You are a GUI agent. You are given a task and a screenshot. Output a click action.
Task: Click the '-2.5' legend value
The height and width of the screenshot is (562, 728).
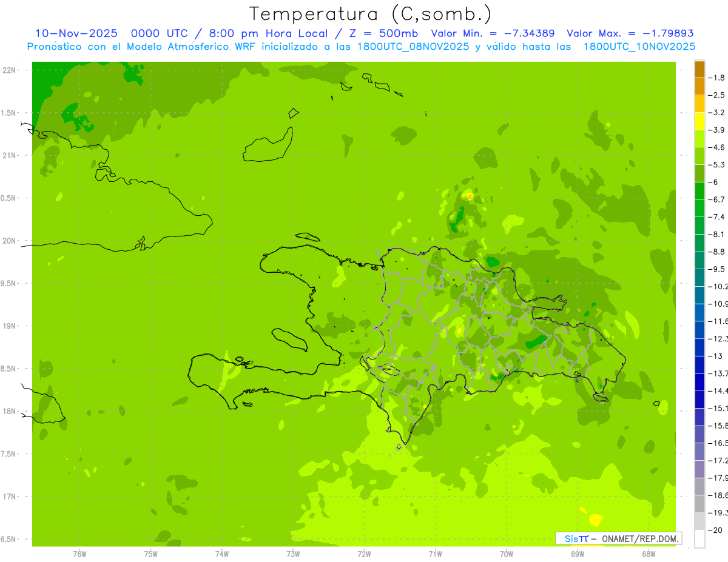[716, 95]
